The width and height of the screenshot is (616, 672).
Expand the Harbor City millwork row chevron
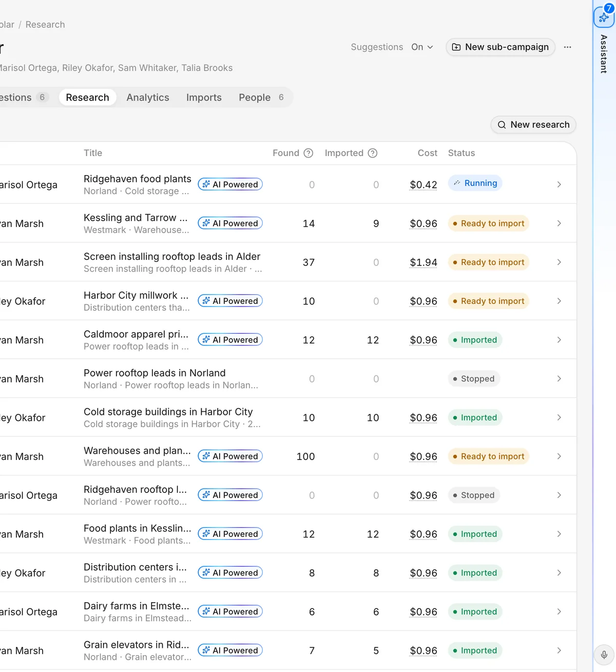click(x=559, y=301)
